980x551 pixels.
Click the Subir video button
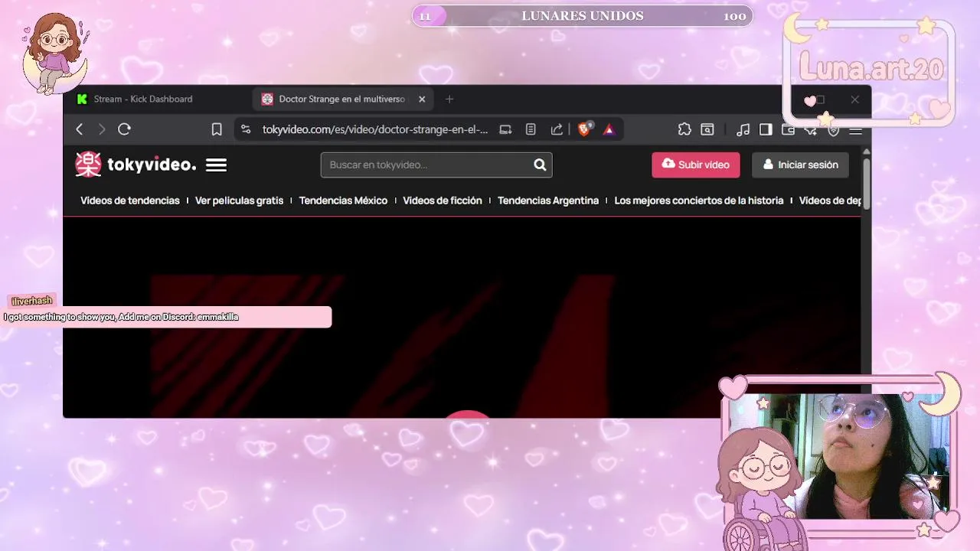(x=696, y=165)
